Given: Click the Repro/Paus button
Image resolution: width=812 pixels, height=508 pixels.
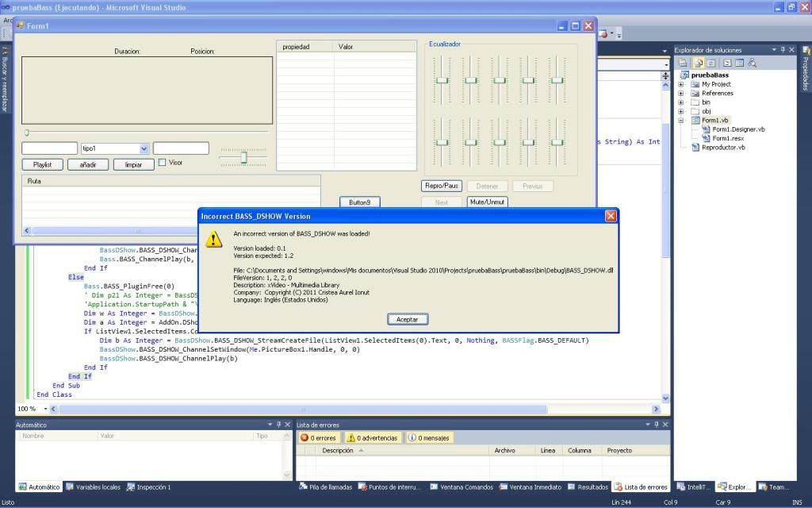Looking at the screenshot, I should pyautogui.click(x=442, y=186).
